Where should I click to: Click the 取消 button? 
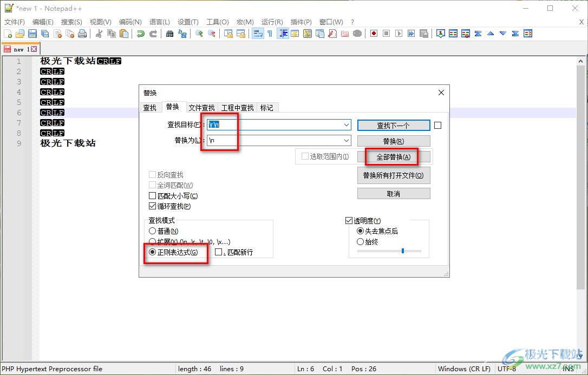pos(394,194)
